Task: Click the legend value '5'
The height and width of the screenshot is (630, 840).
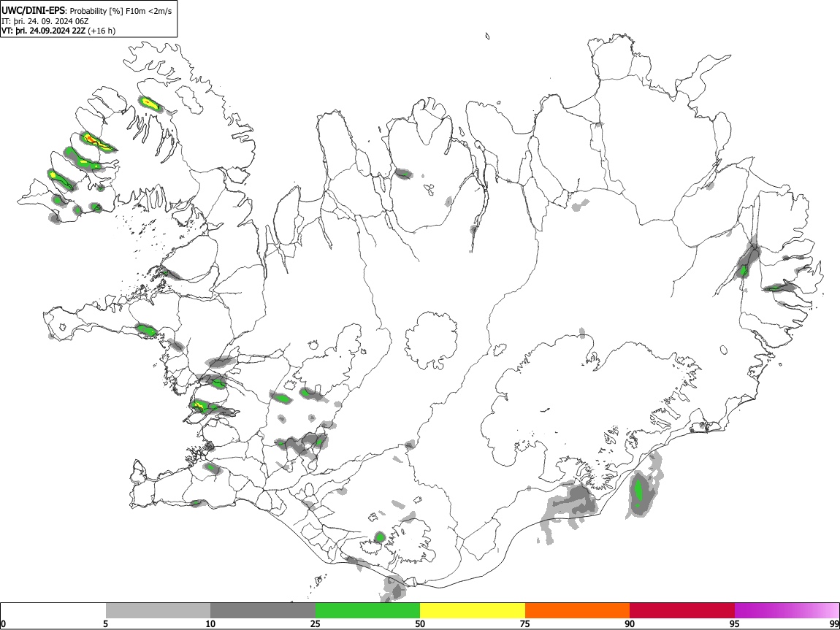Action: coord(105,623)
